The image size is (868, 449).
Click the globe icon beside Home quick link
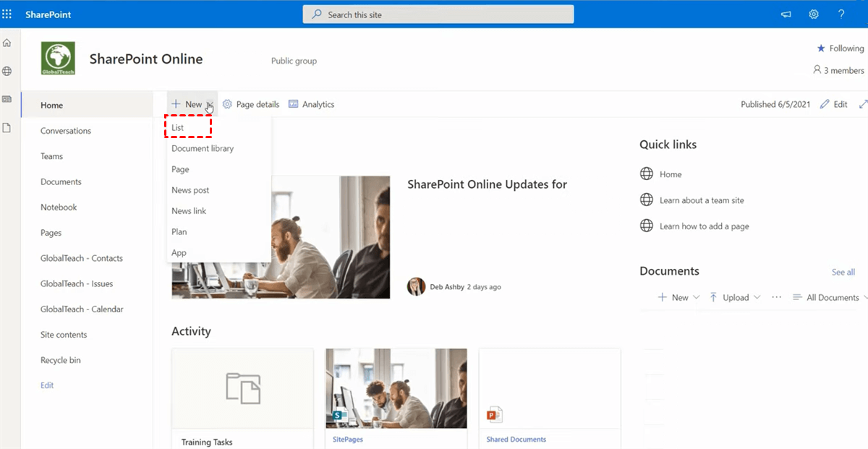[x=647, y=174]
